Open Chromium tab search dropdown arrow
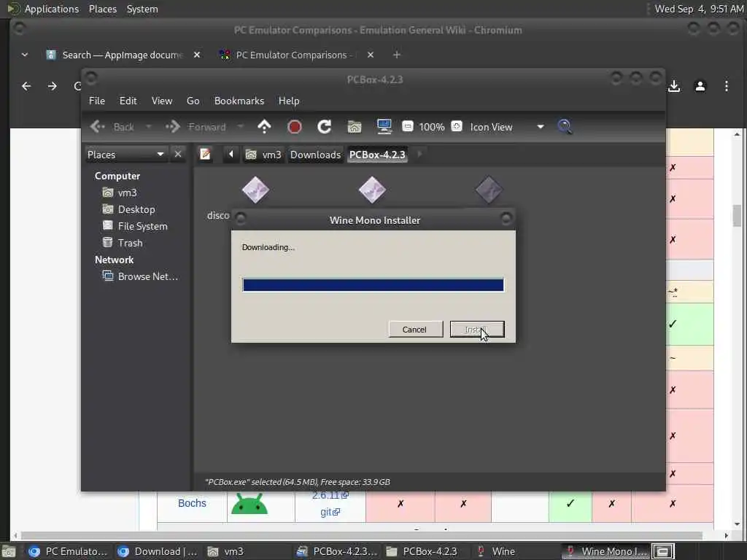Screen dimensions: 747x560 (x=25, y=55)
